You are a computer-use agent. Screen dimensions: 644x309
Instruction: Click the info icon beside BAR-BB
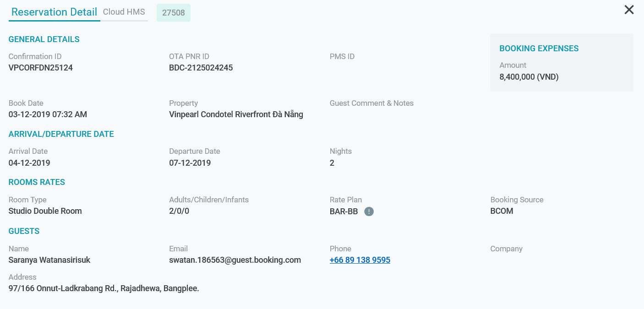[369, 211]
